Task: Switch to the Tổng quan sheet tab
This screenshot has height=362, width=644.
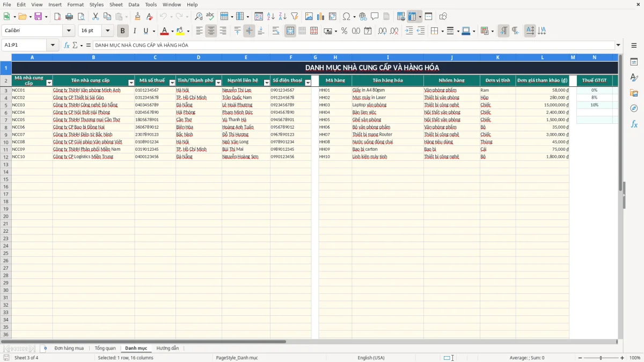Action: tap(105, 348)
